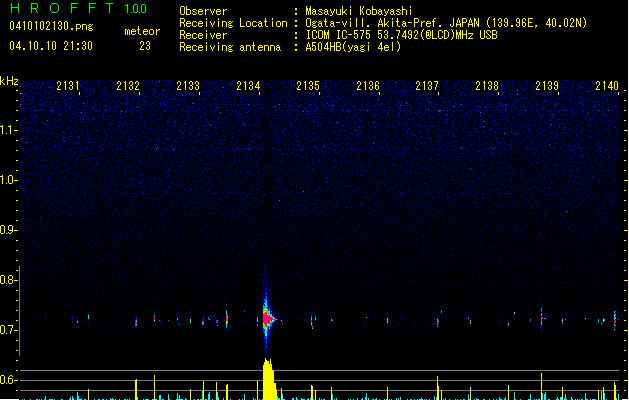This screenshot has height=400, width=629.
Task: Click the 0.6 kHz frequency axis label
Action: click(8, 380)
